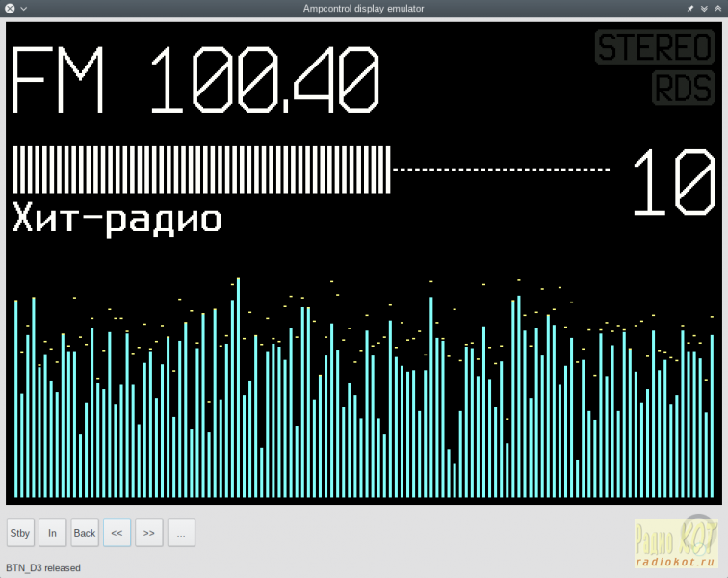Click the keep-above double up chevron icon
Image resolution: width=728 pixels, height=578 pixels.
[717, 8]
